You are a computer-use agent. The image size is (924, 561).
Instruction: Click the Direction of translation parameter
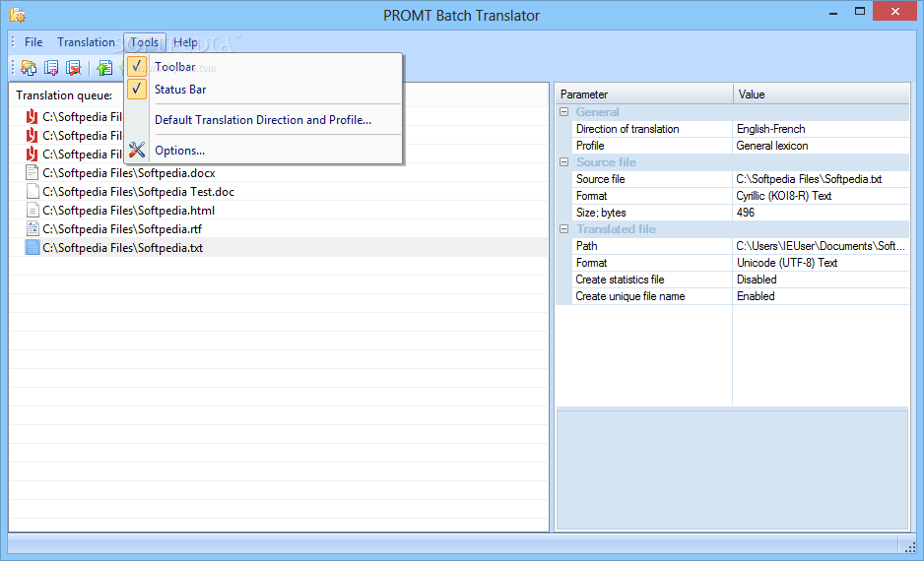point(627,129)
